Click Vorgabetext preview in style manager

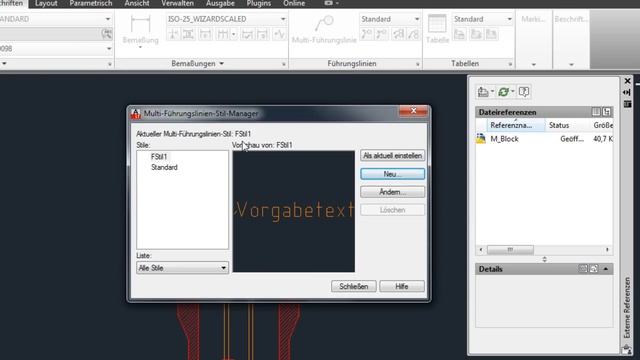293,211
